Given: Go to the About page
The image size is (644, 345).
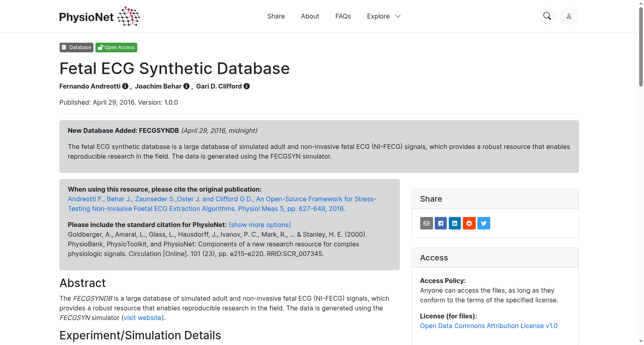Looking at the screenshot, I should point(310,16).
